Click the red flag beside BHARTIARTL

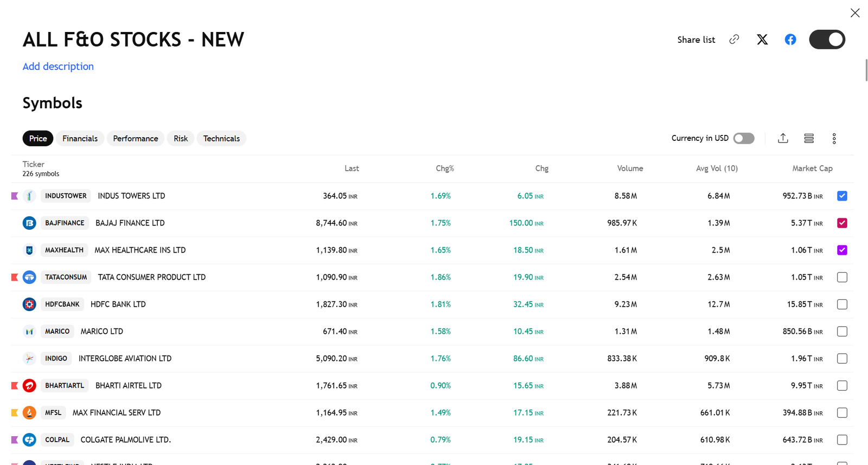pos(15,385)
